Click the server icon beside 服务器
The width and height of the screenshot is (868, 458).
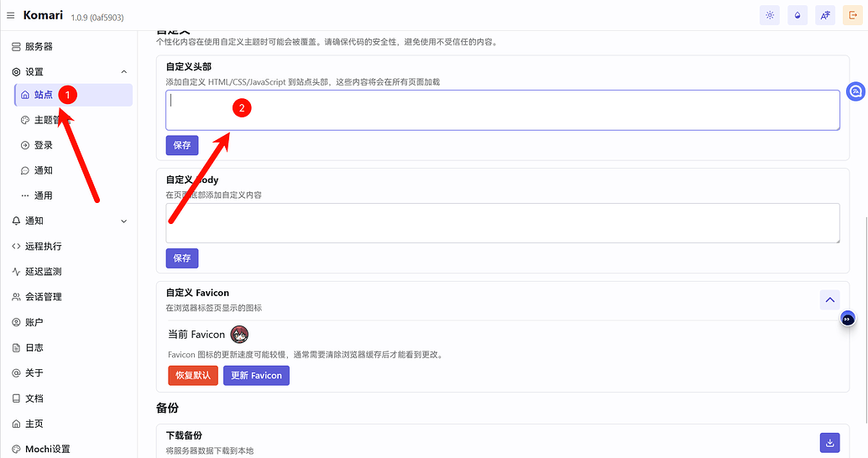[16, 47]
